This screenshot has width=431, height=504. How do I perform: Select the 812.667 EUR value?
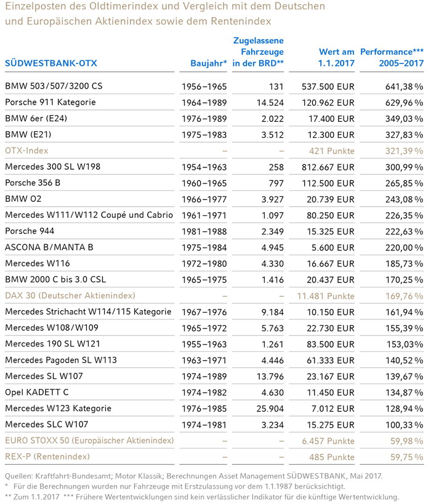click(x=328, y=166)
